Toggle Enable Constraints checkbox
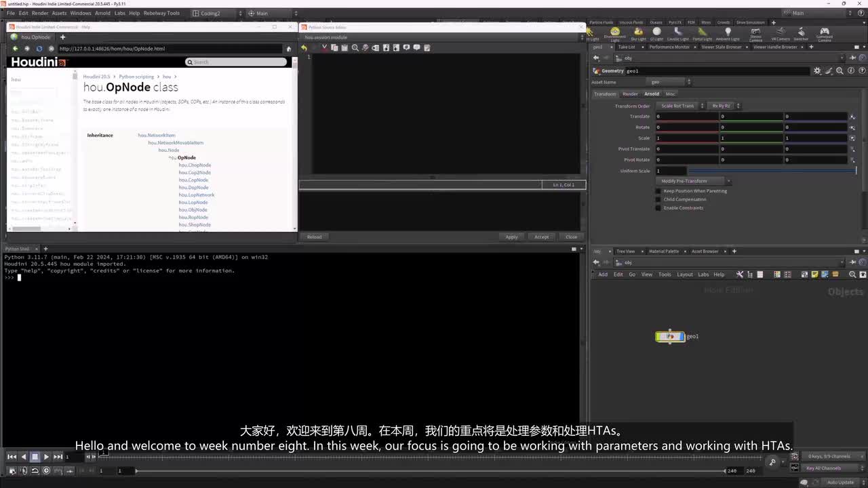 [658, 208]
